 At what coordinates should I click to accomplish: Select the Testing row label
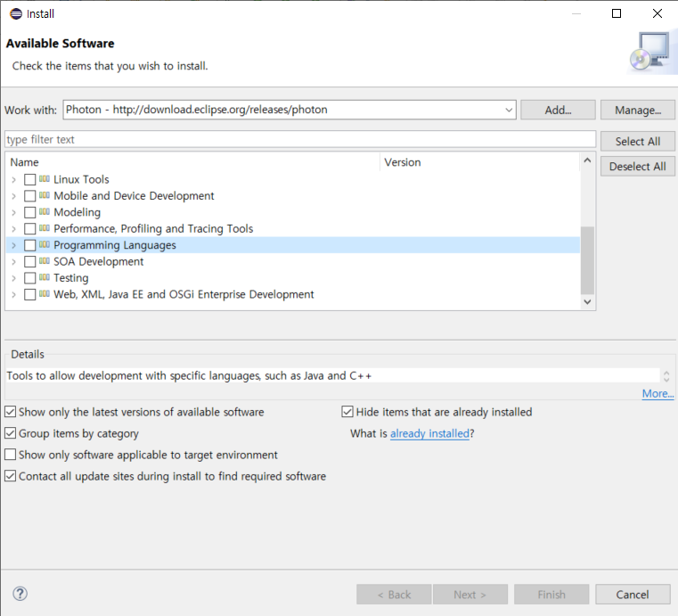pos(71,278)
